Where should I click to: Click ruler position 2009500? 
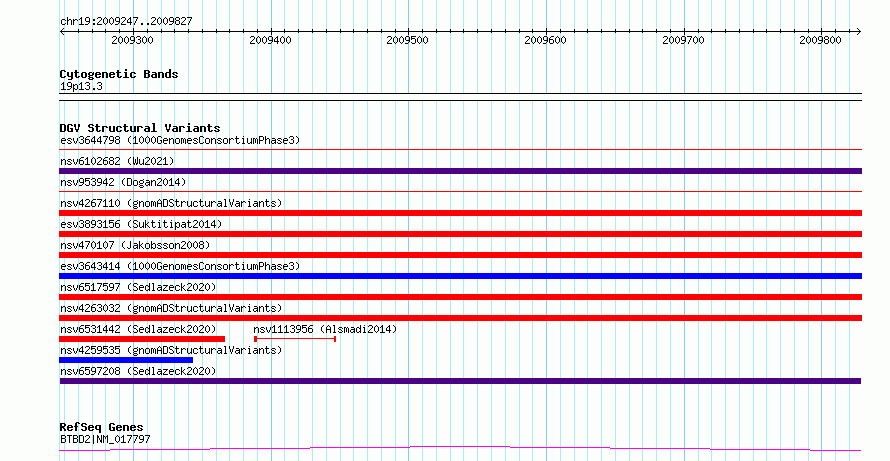tap(408, 40)
